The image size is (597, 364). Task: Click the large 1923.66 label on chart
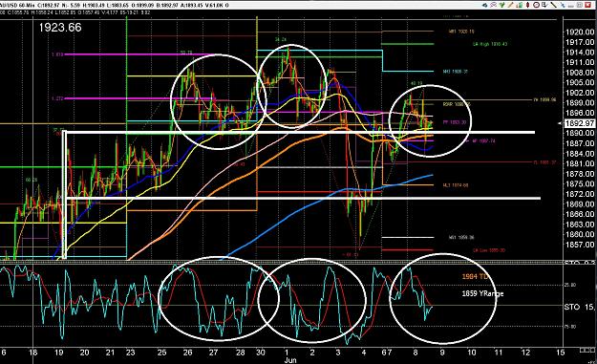tap(60, 28)
